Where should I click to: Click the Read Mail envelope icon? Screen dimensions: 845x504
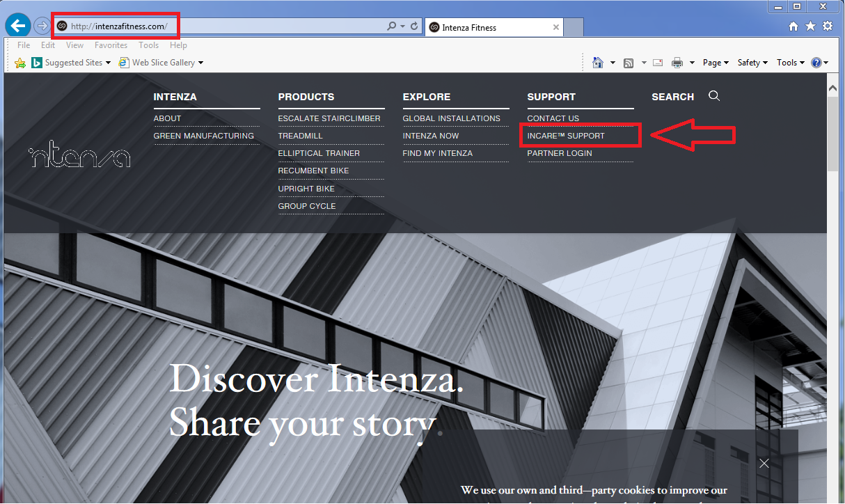[658, 63]
